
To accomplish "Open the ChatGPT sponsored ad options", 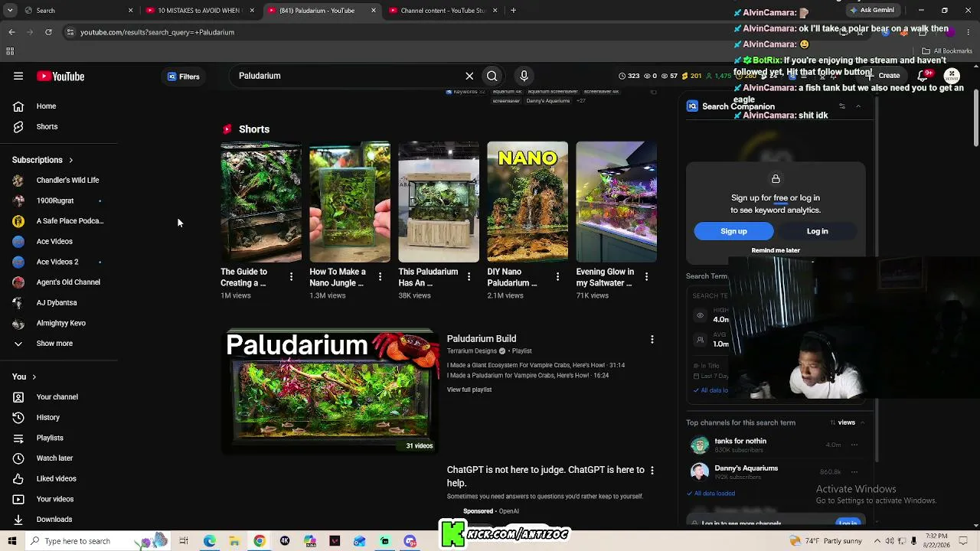I will click(652, 470).
